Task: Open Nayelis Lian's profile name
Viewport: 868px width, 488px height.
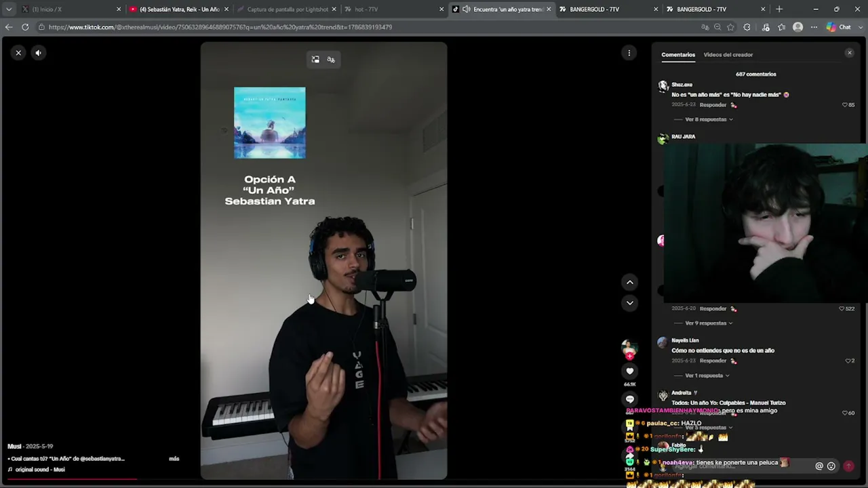Action: 685,340
